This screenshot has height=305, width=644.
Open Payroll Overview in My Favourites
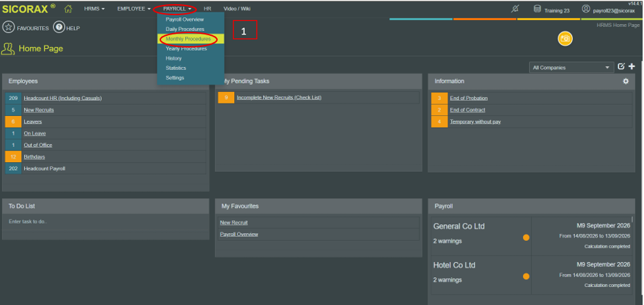[x=238, y=234]
